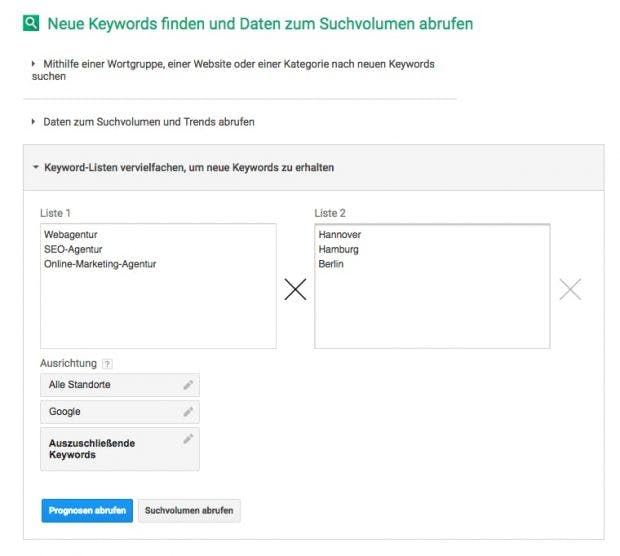The height and width of the screenshot is (556, 620).
Task: Edit the Google network pencil icon
Action: (188, 412)
